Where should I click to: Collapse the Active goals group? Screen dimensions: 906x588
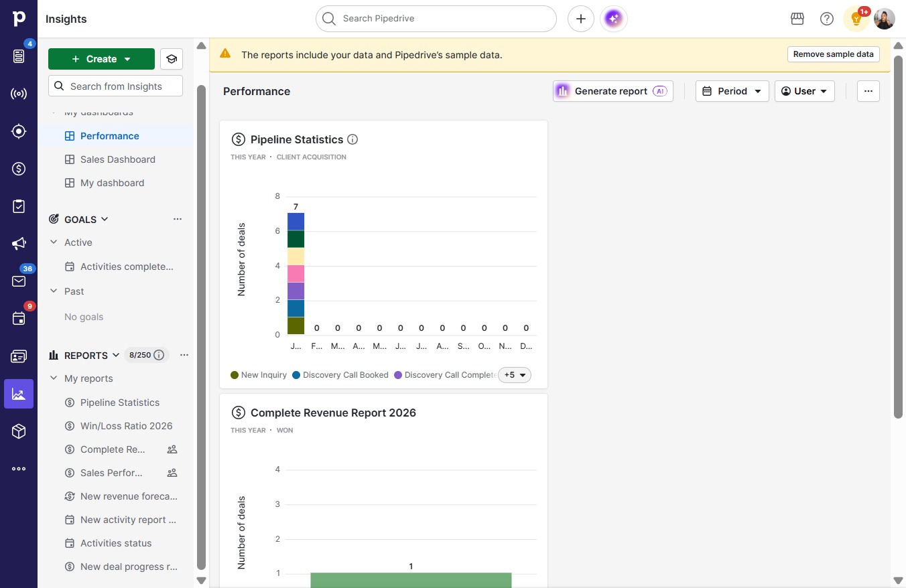[x=54, y=242]
